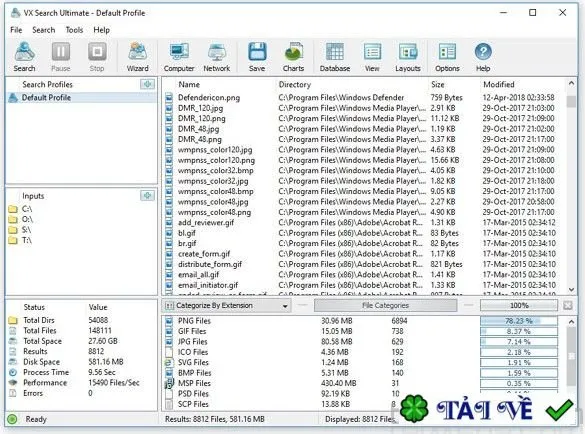Open the Help menu
Viewport: 585px width, 434px height.
click(101, 30)
